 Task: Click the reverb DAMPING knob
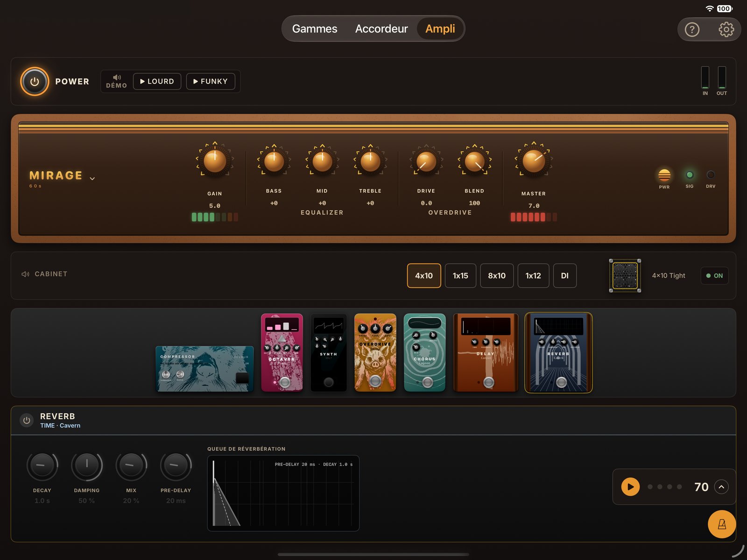(x=87, y=465)
